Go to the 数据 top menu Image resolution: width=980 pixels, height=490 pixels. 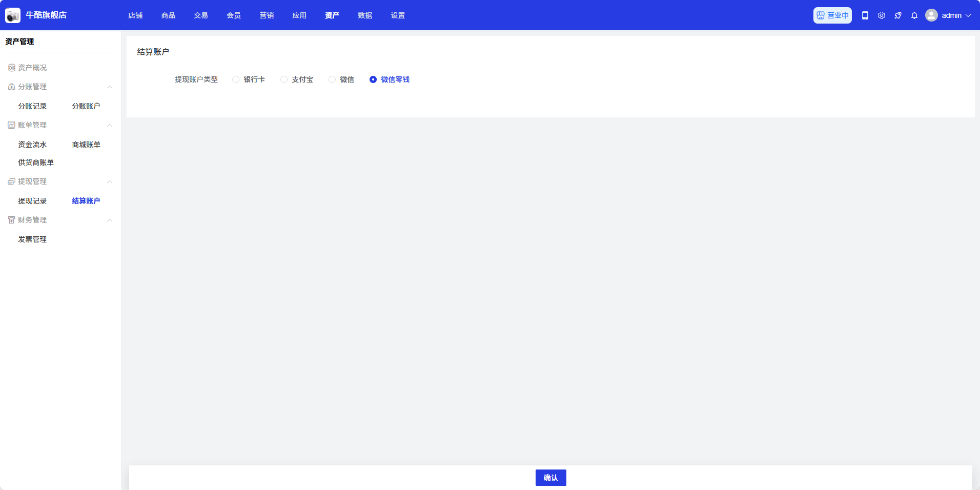pyautogui.click(x=365, y=15)
